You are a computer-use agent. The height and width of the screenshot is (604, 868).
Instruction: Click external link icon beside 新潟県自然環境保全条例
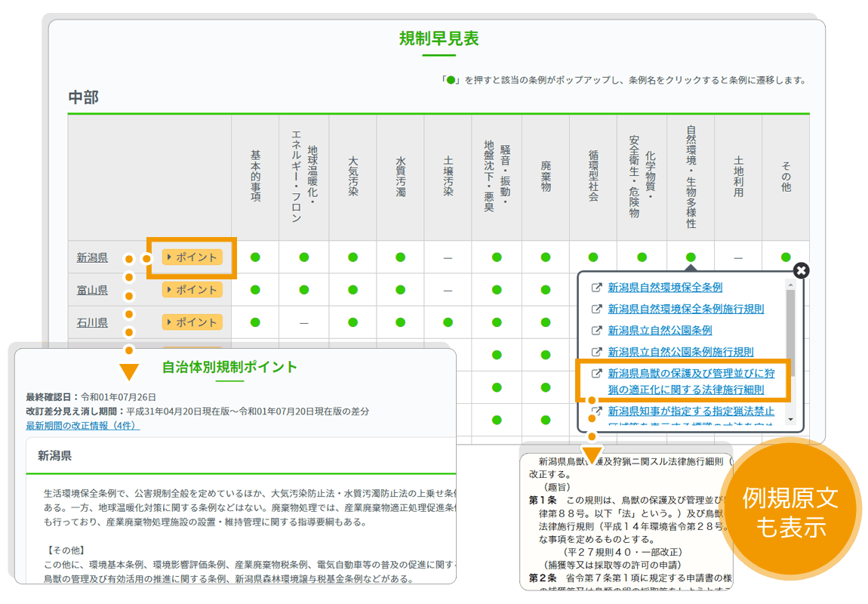pyautogui.click(x=596, y=288)
